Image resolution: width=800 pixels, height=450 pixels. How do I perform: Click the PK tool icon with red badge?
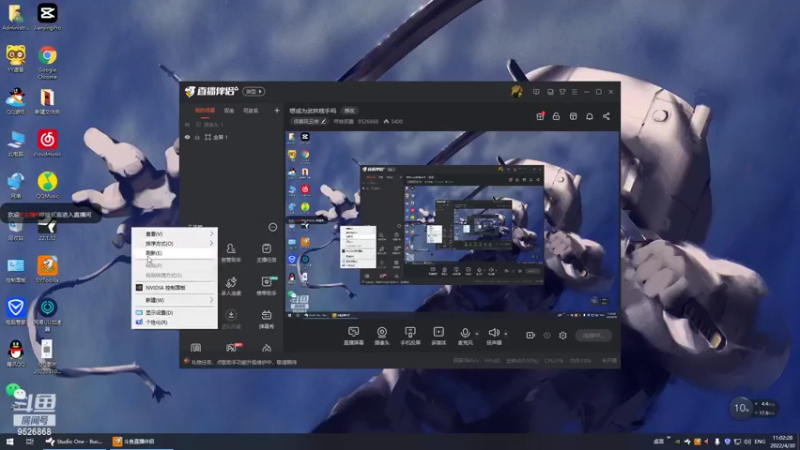pos(232,347)
